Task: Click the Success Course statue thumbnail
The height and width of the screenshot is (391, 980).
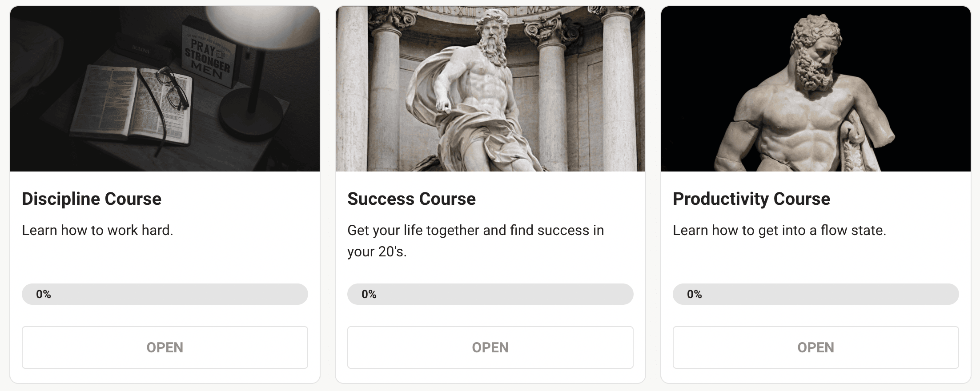Action: coord(490,89)
